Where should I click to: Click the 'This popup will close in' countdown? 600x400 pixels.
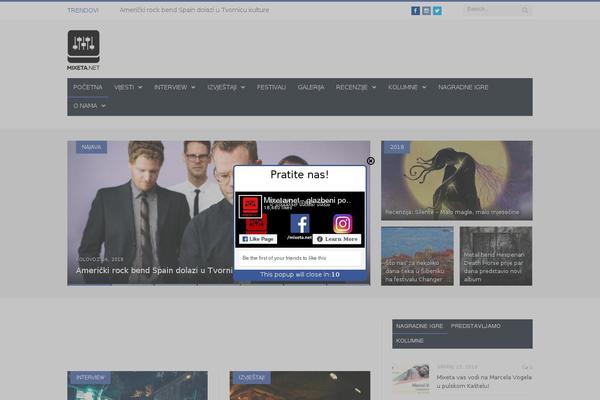pyautogui.click(x=300, y=274)
